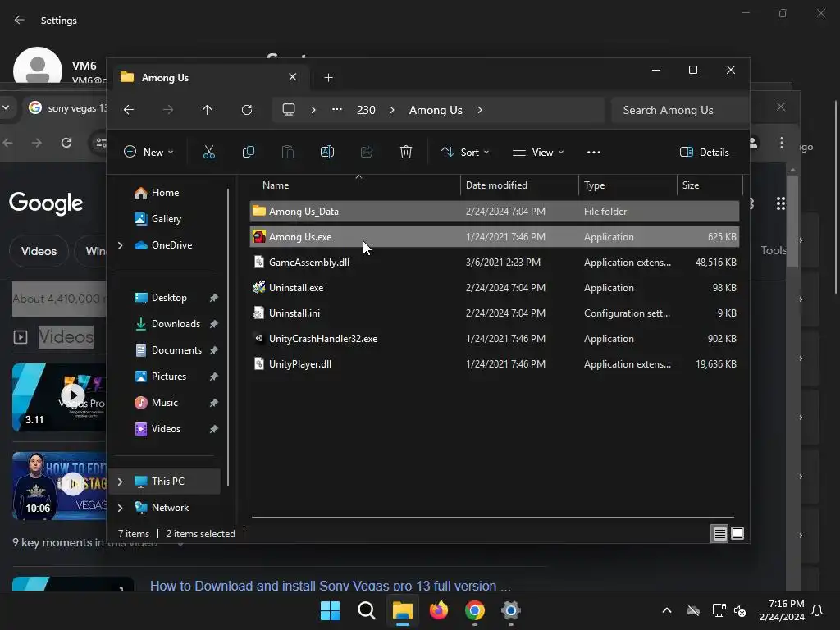Open the New dropdown menu
This screenshot has height=630, width=840.
(148, 152)
